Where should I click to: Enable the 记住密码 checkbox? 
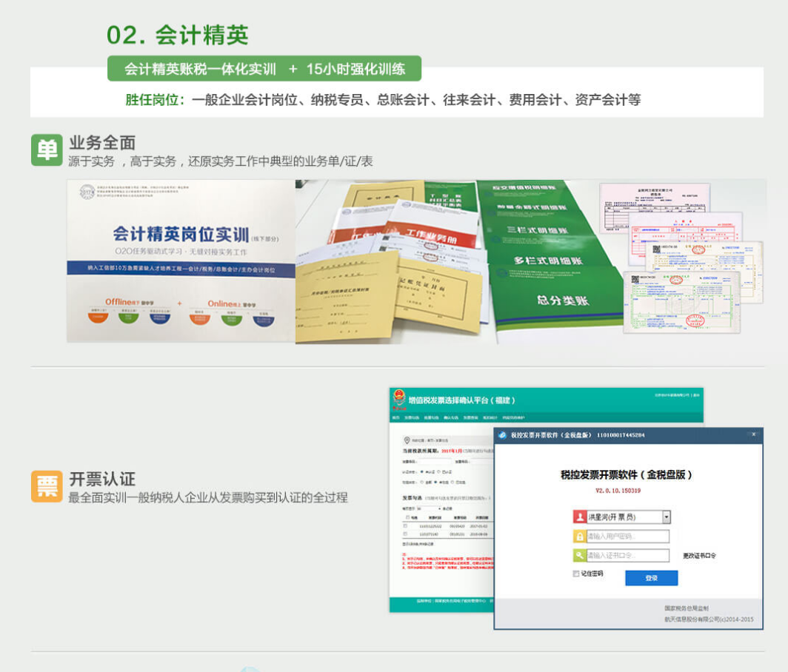pos(576,574)
